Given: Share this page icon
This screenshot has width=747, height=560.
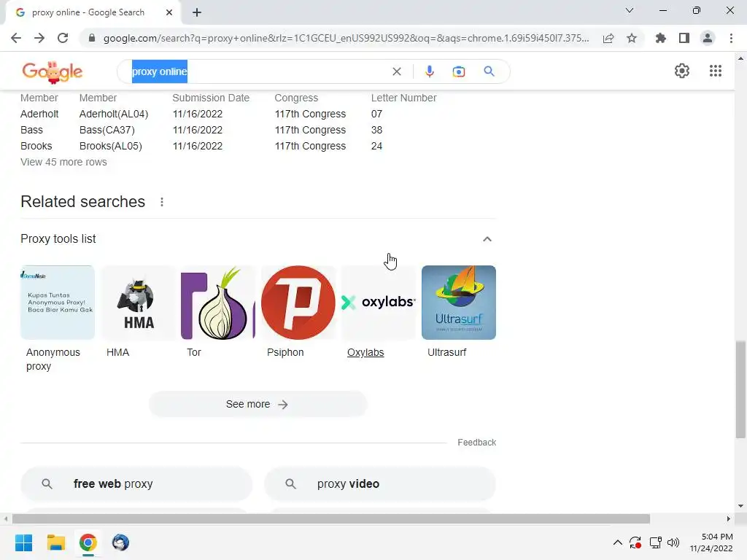Looking at the screenshot, I should (x=608, y=38).
